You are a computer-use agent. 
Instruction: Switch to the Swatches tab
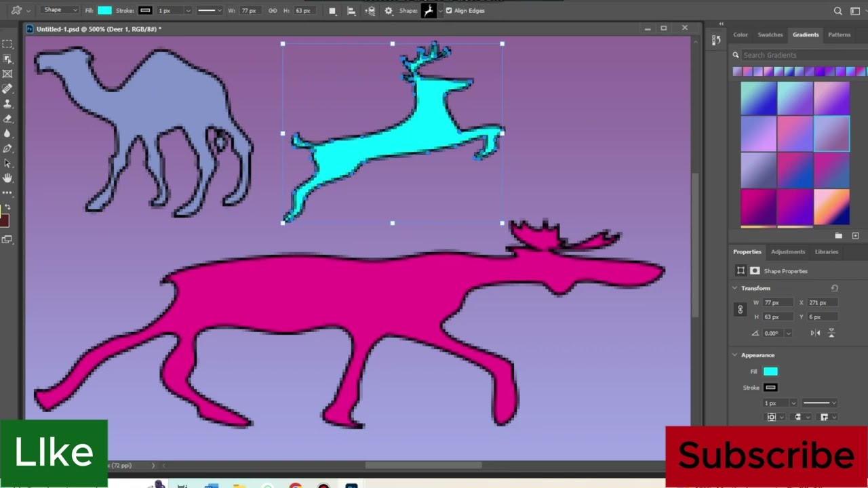(x=770, y=35)
